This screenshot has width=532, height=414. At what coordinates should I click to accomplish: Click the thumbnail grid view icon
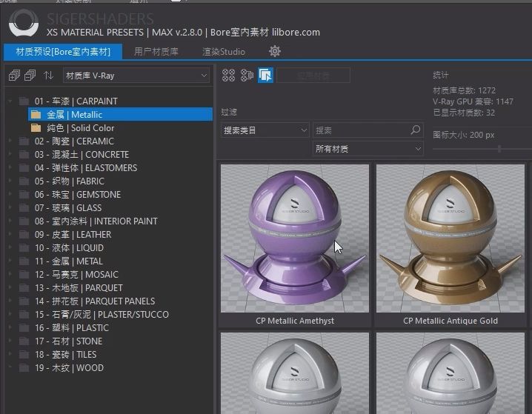click(229, 75)
